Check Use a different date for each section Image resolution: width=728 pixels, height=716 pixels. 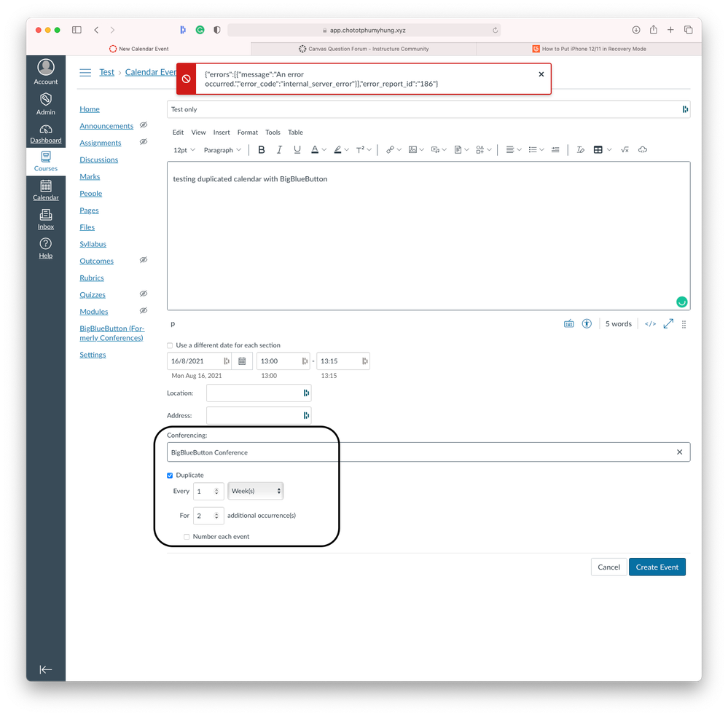click(x=170, y=345)
